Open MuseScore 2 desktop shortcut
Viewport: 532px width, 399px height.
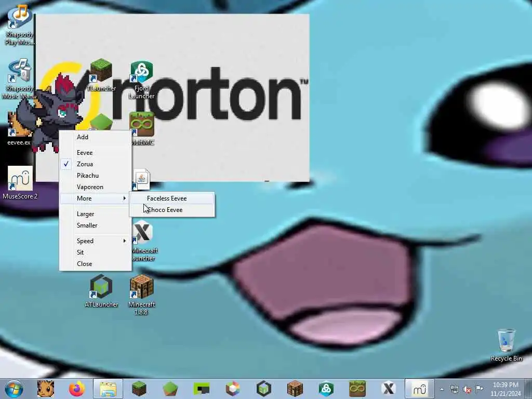(20, 182)
